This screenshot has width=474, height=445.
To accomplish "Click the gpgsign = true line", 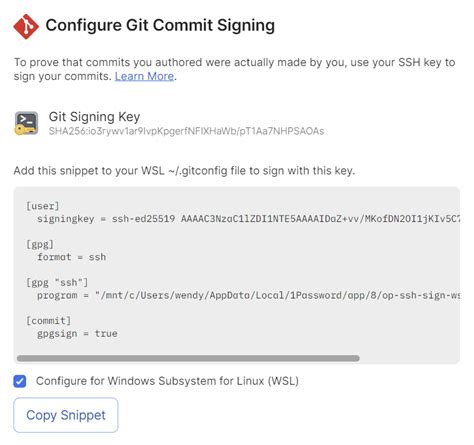I will [x=77, y=334].
